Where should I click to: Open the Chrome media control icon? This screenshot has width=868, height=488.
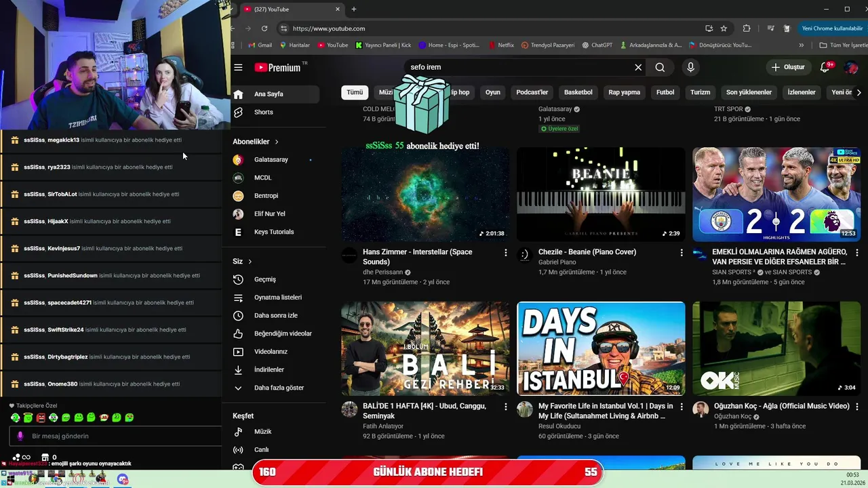[770, 28]
